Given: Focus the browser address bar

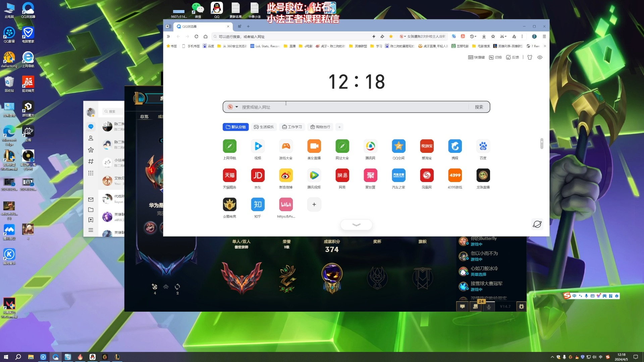Looking at the screenshot, I should pyautogui.click(x=292, y=37).
